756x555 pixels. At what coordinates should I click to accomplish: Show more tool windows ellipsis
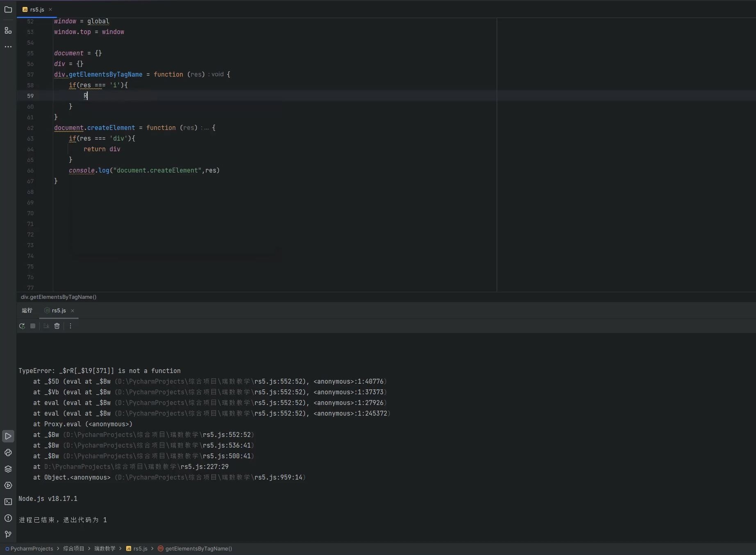8,47
